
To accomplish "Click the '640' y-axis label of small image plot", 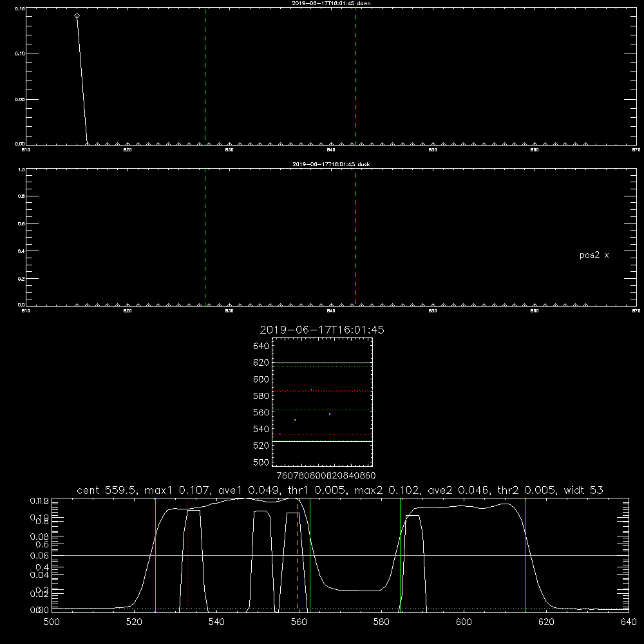I will (x=261, y=346).
